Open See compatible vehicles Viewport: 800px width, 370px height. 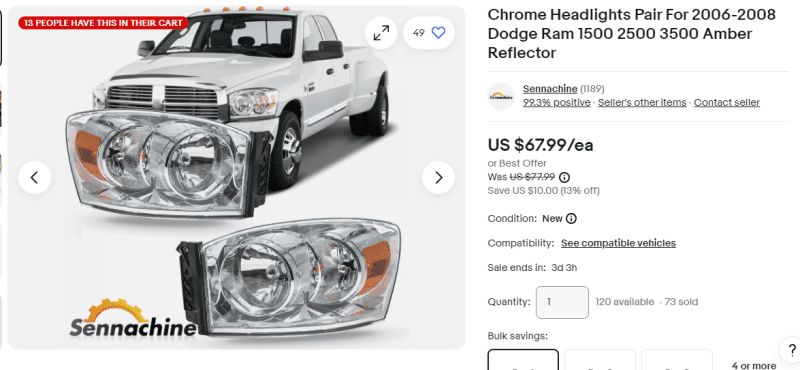(618, 243)
